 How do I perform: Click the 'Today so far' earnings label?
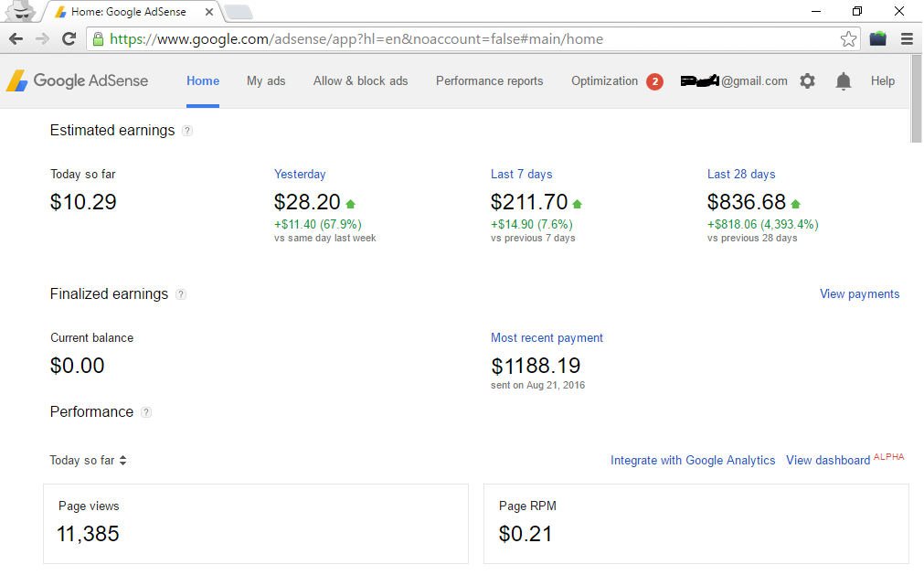click(83, 175)
